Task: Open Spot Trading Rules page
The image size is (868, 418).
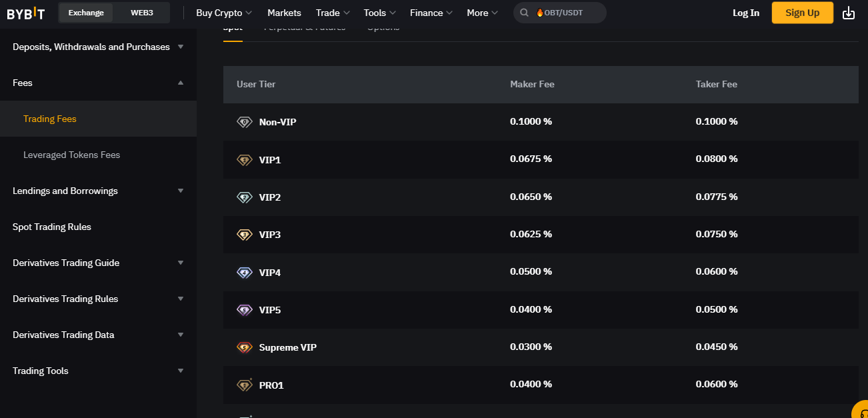Action: (x=98, y=227)
